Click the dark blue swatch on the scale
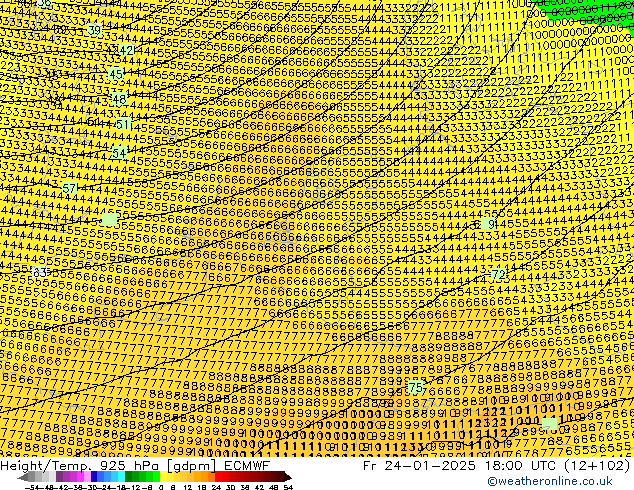The width and height of the screenshot is (634, 490). click(x=94, y=477)
